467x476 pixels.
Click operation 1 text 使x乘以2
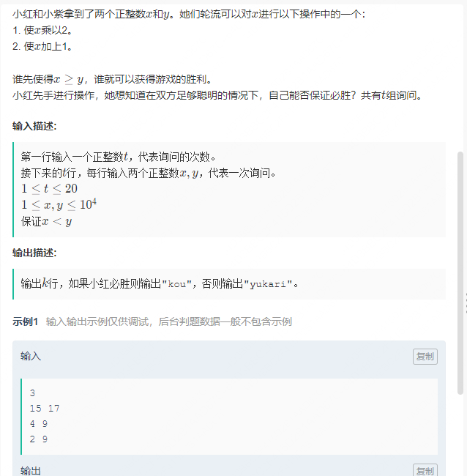click(48, 30)
